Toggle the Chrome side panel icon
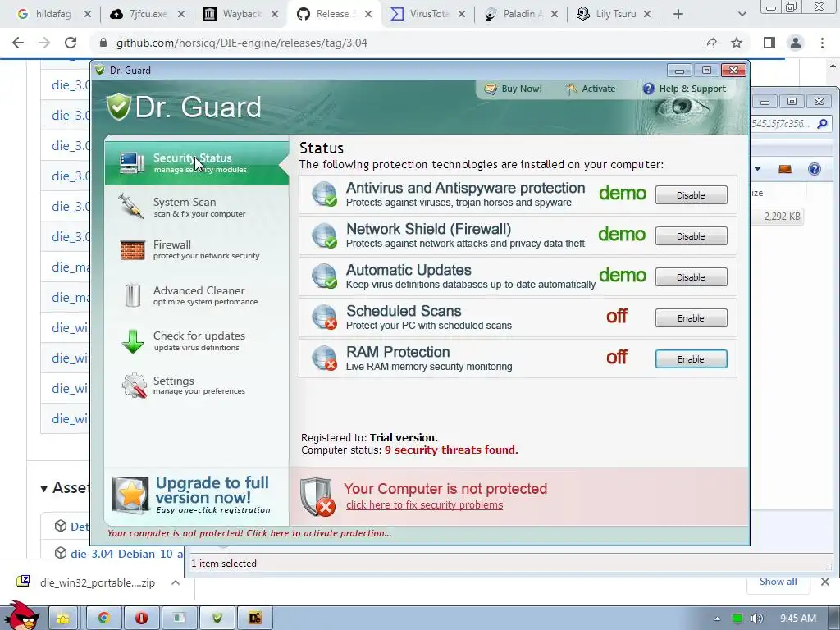The image size is (840, 630). point(769,43)
